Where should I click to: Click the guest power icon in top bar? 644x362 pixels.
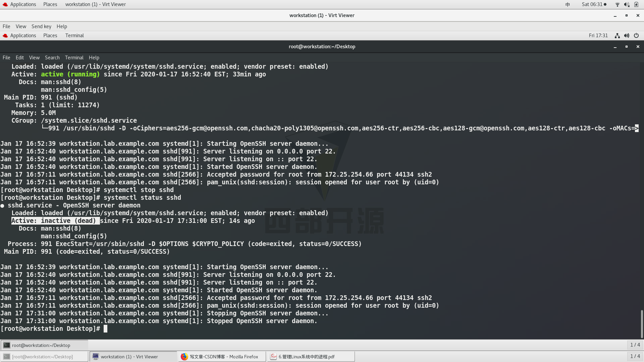click(636, 36)
